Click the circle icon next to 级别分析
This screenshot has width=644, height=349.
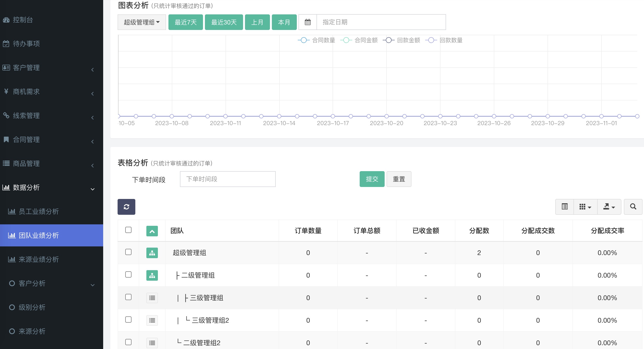point(12,307)
